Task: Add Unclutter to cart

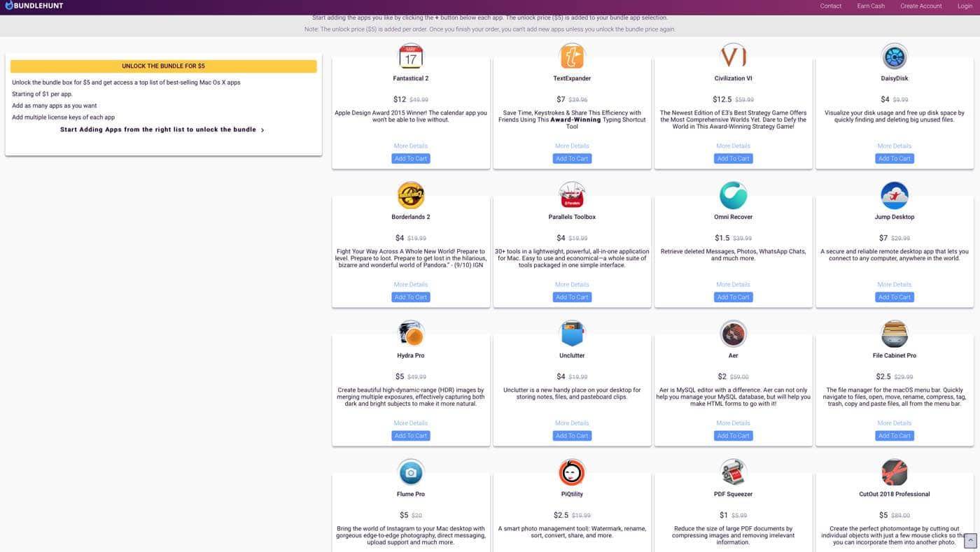Action: pyautogui.click(x=572, y=436)
